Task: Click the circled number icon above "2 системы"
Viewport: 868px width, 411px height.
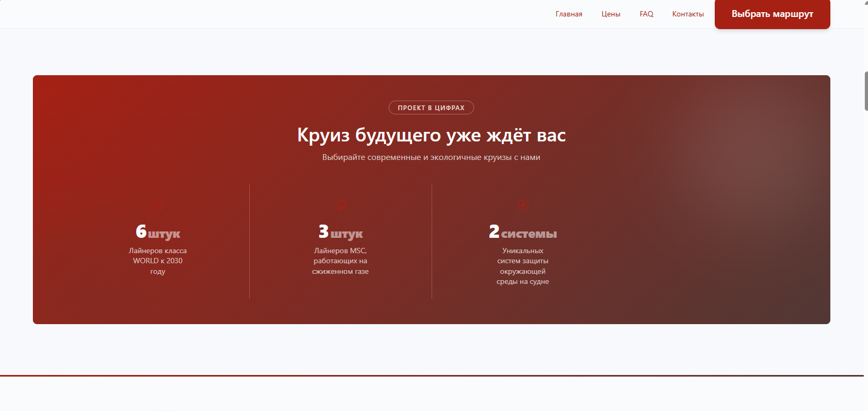Action: tap(523, 205)
